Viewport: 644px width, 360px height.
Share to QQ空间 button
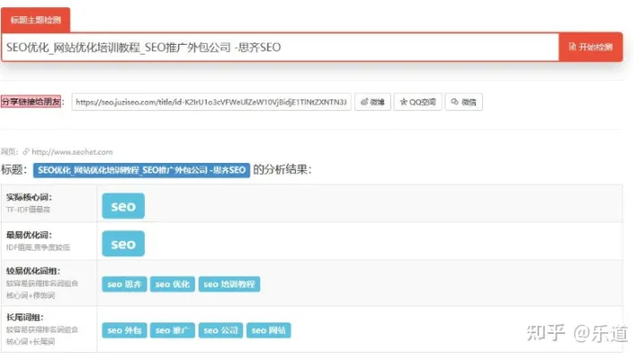tap(418, 102)
